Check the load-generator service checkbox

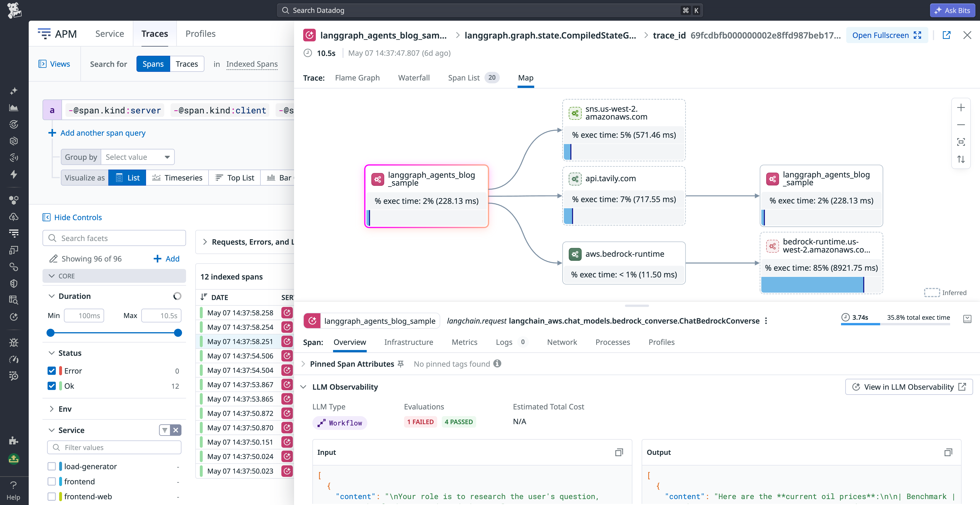pos(52,466)
